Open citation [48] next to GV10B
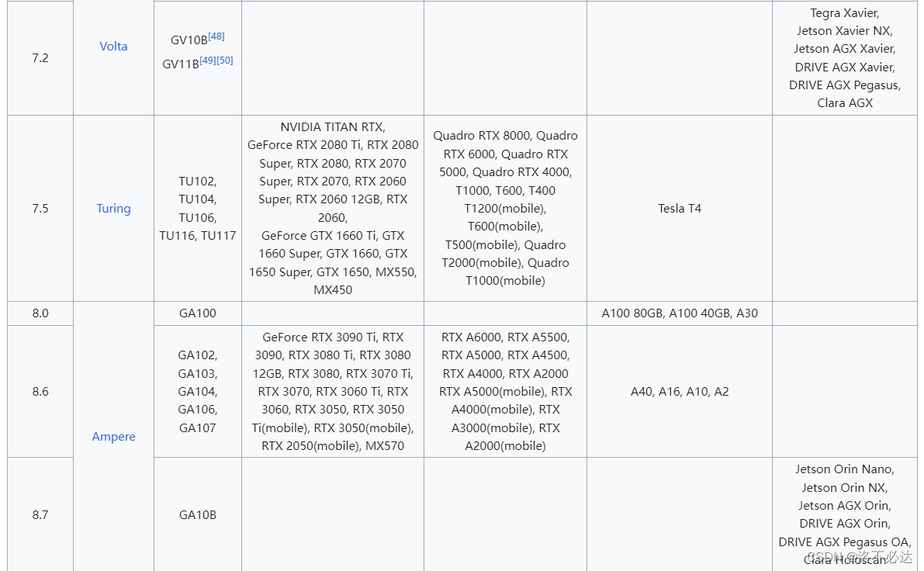This screenshot has width=924, height=571. pyautogui.click(x=216, y=36)
